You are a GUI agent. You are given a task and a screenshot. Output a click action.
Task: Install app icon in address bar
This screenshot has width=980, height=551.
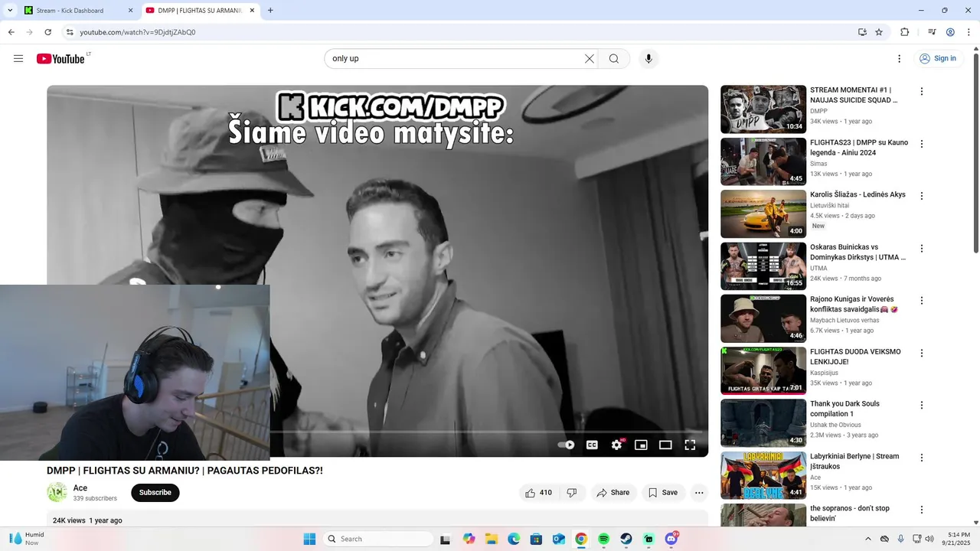tap(862, 32)
